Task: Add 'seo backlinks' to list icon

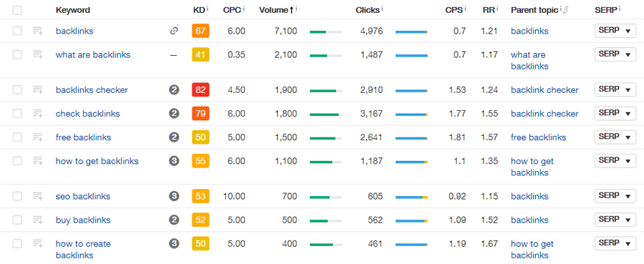Action: coord(38,196)
